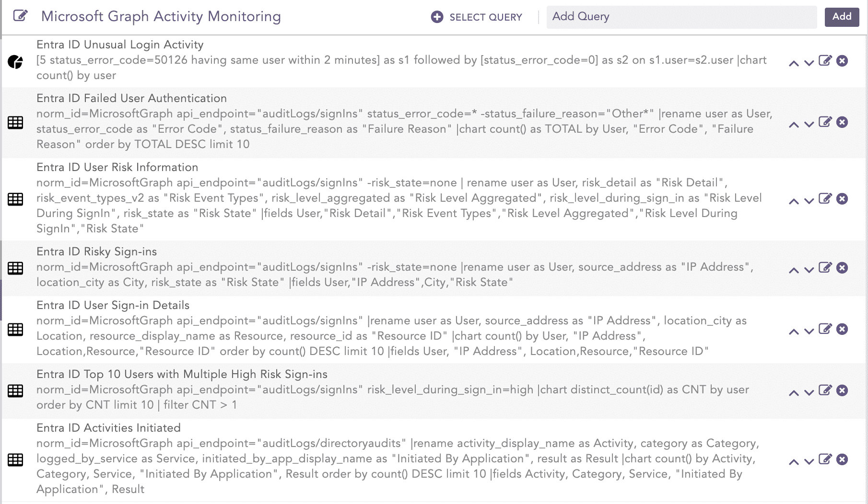The image size is (868, 504).
Task: Move Top 10 Users with Multiple High Risk Sign-ins down
Action: 809,392
